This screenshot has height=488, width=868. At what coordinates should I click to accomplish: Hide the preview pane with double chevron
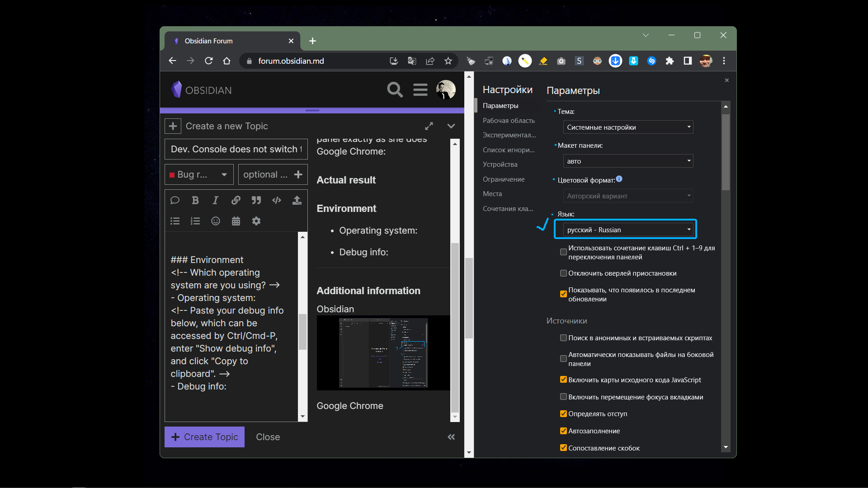(x=451, y=437)
